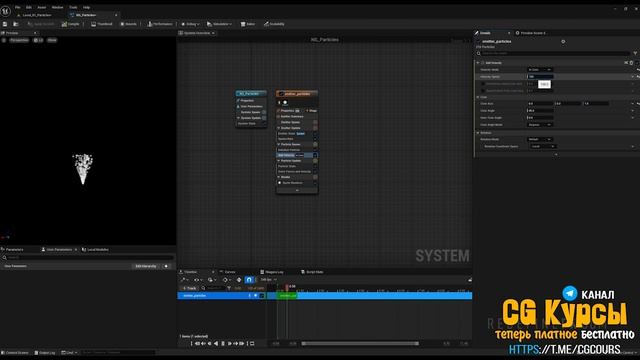
Task: Switch to the Local Modules tab
Action: (x=95, y=249)
